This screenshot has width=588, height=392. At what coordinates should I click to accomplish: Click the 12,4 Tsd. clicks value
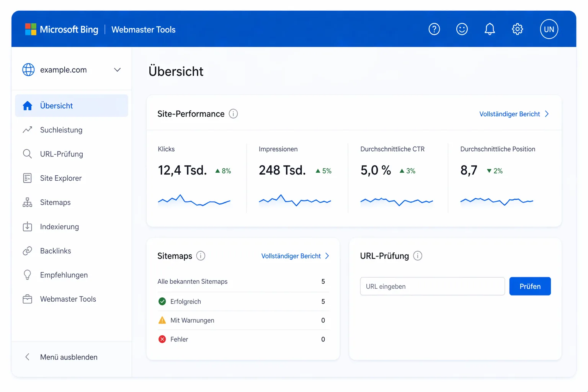(x=183, y=170)
